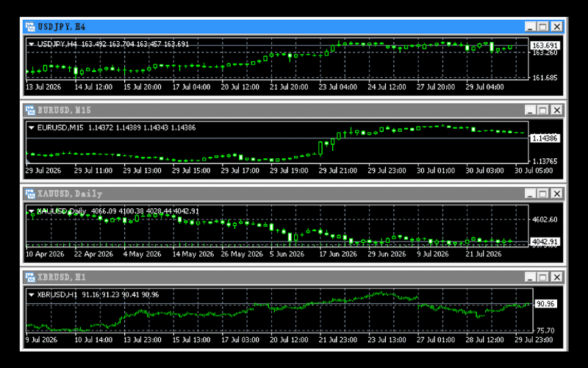
Task: Click the '30 Jul 05:00' time label
Action: coord(534,171)
